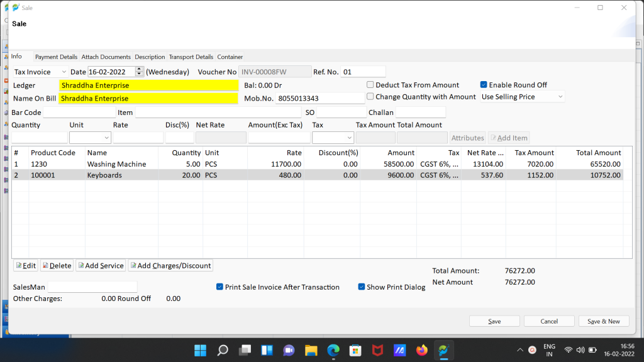Click the date field 16-02-2022

click(111, 72)
